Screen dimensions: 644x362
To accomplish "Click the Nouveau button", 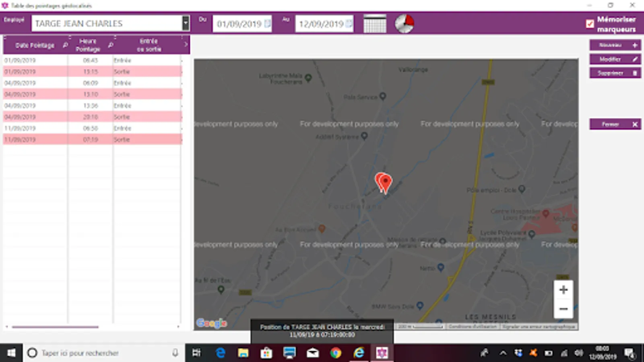I will point(615,45).
